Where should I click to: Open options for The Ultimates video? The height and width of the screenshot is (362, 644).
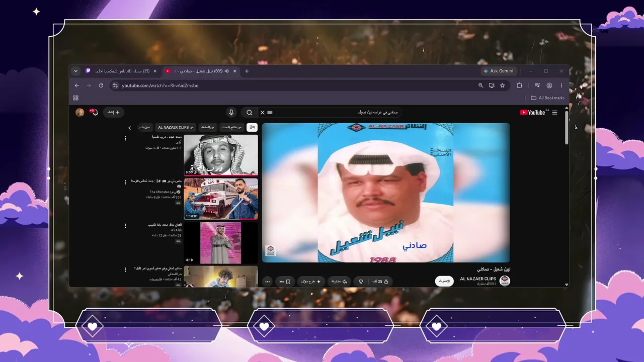(126, 182)
